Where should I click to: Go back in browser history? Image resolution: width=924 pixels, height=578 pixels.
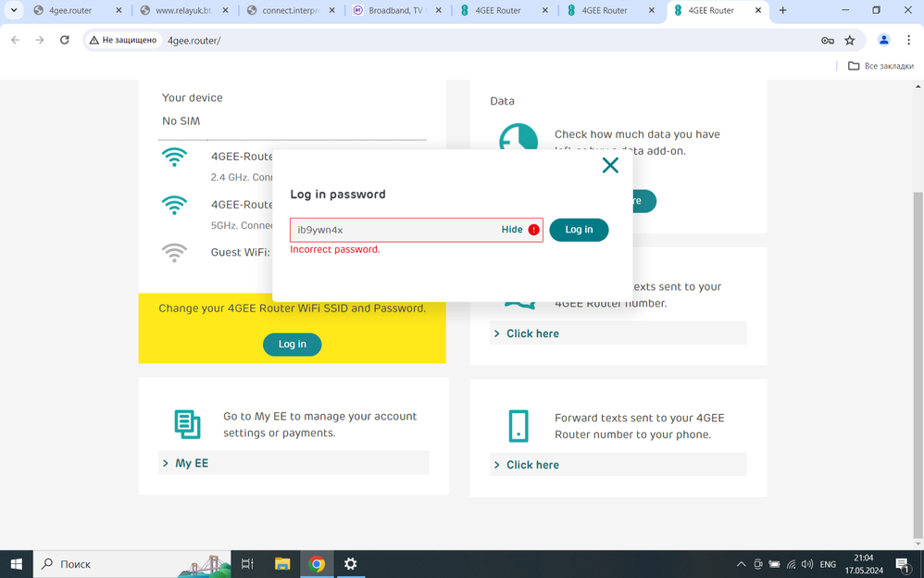pos(16,40)
